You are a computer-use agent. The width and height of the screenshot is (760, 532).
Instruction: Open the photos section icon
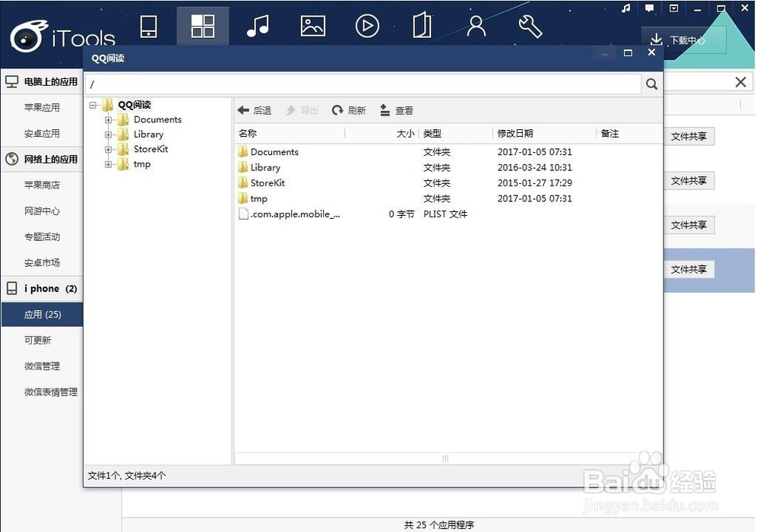point(312,26)
